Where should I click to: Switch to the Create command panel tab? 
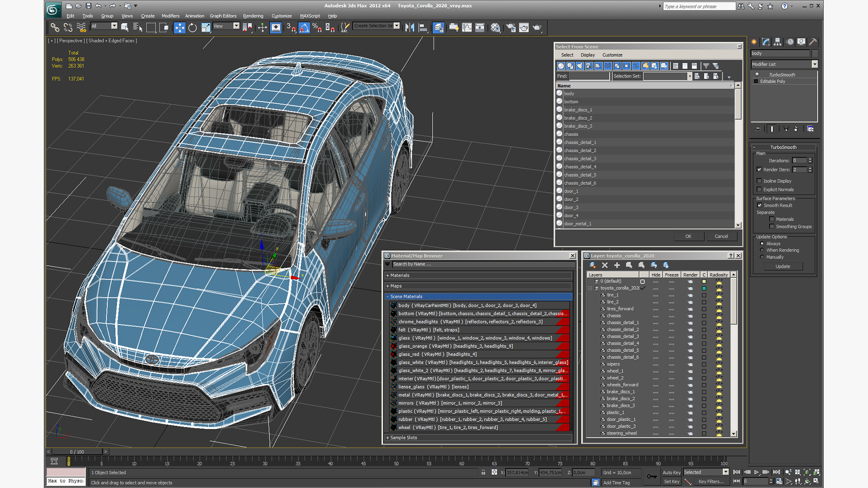(x=754, y=42)
